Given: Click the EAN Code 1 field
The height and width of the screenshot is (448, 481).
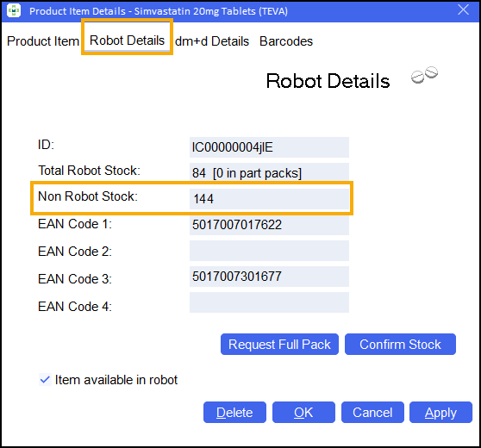Looking at the screenshot, I should pyautogui.click(x=269, y=225).
